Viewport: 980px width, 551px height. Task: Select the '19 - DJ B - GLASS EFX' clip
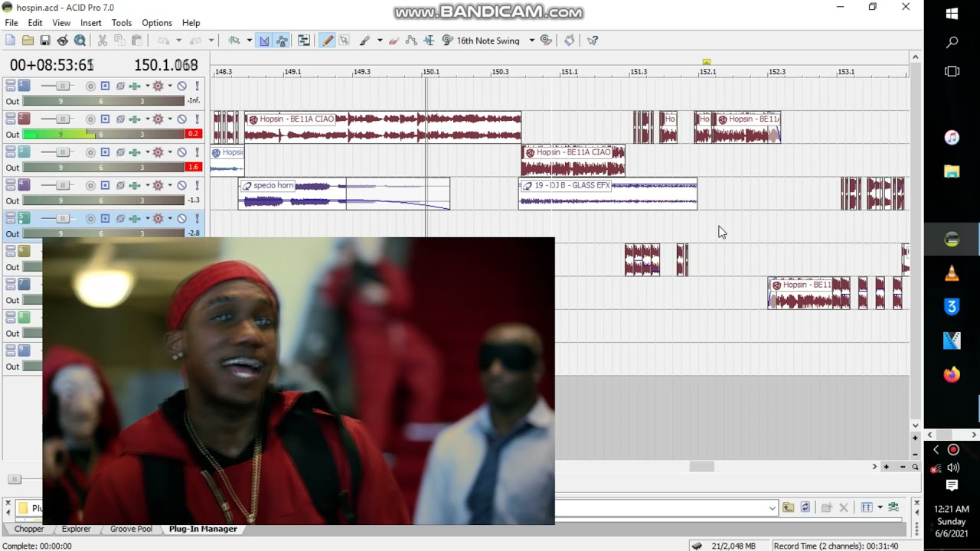pyautogui.click(x=608, y=194)
